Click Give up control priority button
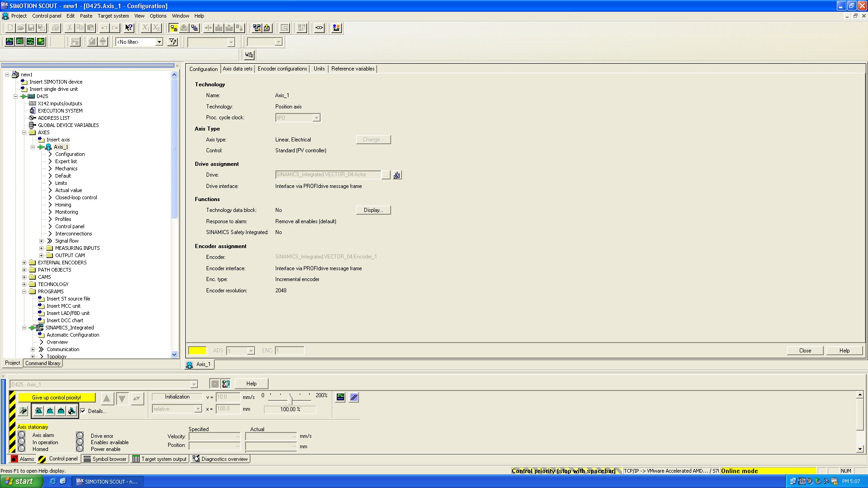868x488 pixels. (x=57, y=398)
